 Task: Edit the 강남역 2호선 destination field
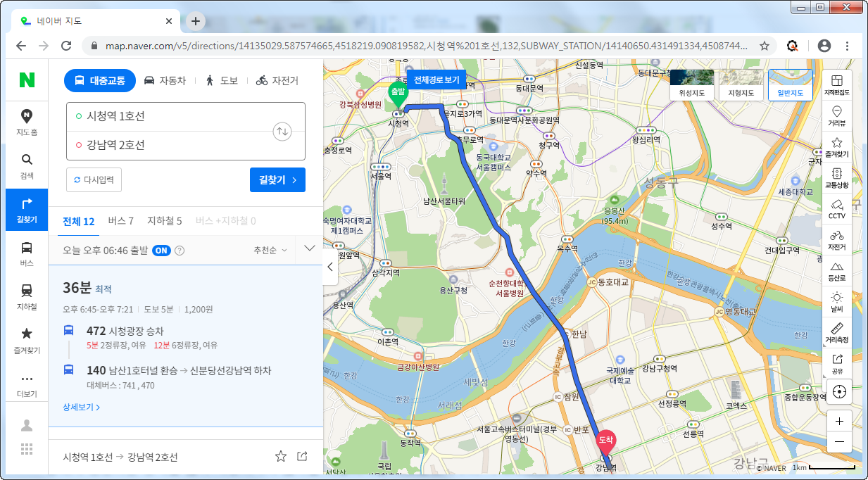pyautogui.click(x=169, y=145)
